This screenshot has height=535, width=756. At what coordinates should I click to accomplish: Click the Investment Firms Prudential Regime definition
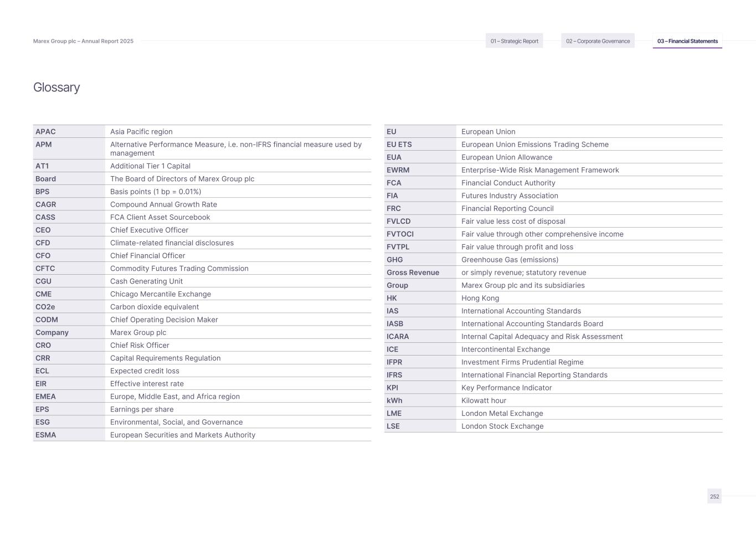(x=522, y=362)
